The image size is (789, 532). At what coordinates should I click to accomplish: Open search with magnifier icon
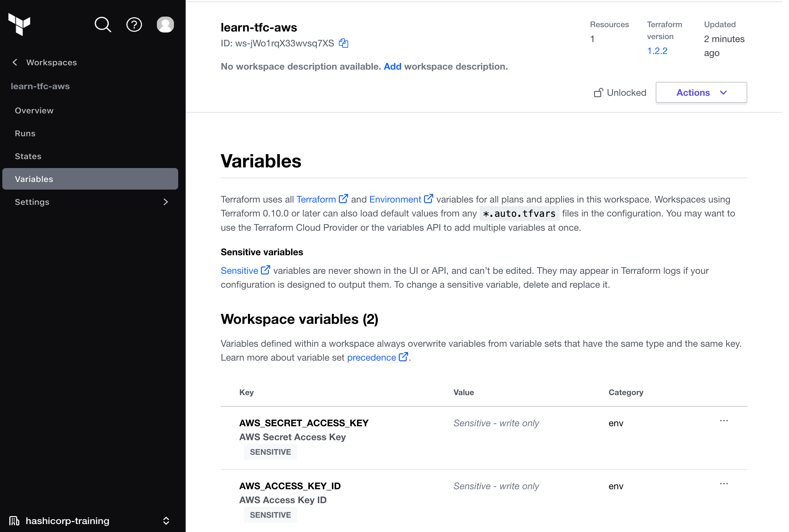(102, 25)
